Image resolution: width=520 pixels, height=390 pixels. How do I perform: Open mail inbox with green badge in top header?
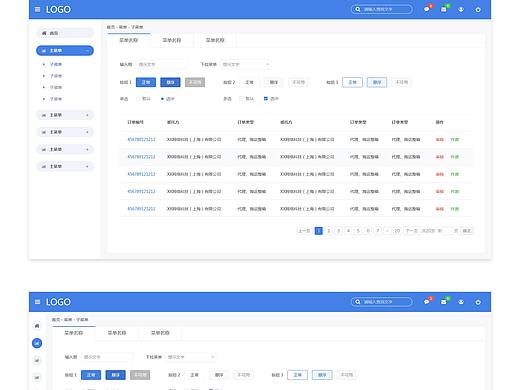click(444, 9)
